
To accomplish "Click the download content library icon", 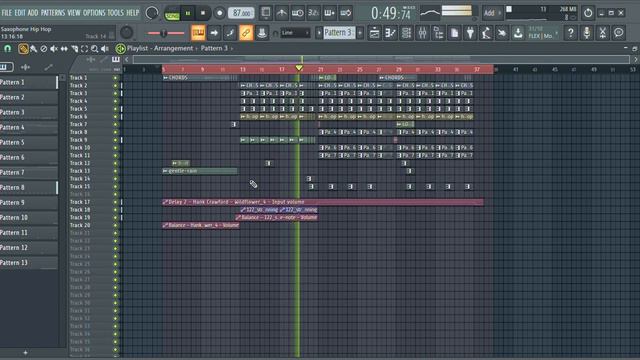I will point(518,33).
